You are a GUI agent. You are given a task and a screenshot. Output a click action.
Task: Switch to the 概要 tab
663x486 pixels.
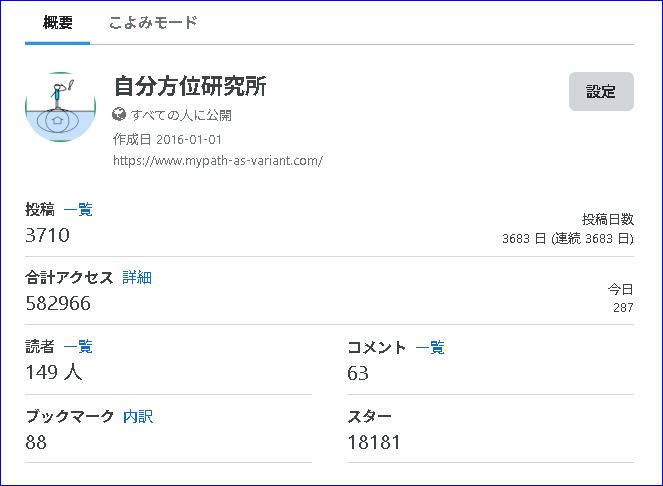click(x=58, y=22)
